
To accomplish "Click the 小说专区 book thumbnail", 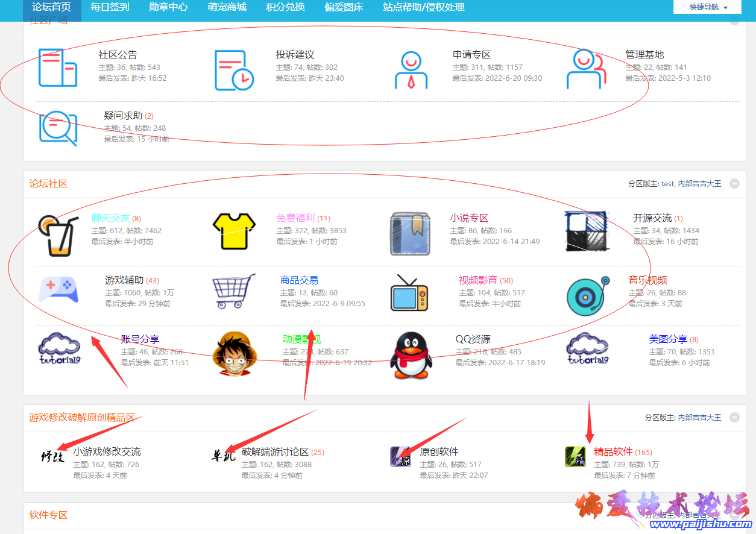I will 409,233.
